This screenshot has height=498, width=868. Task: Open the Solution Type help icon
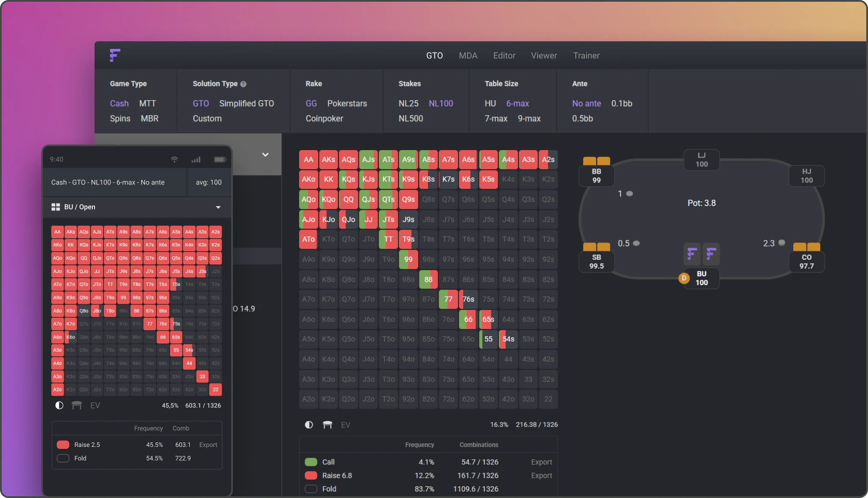pos(243,84)
